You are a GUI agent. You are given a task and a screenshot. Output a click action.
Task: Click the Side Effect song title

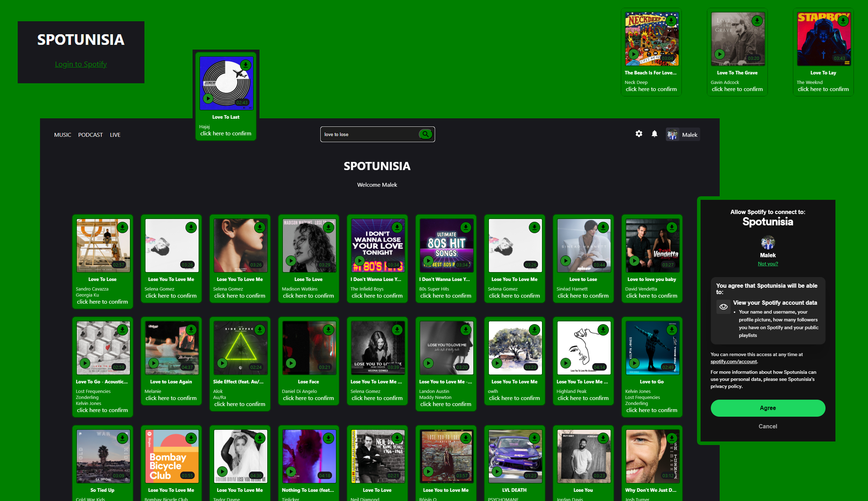coord(238,382)
